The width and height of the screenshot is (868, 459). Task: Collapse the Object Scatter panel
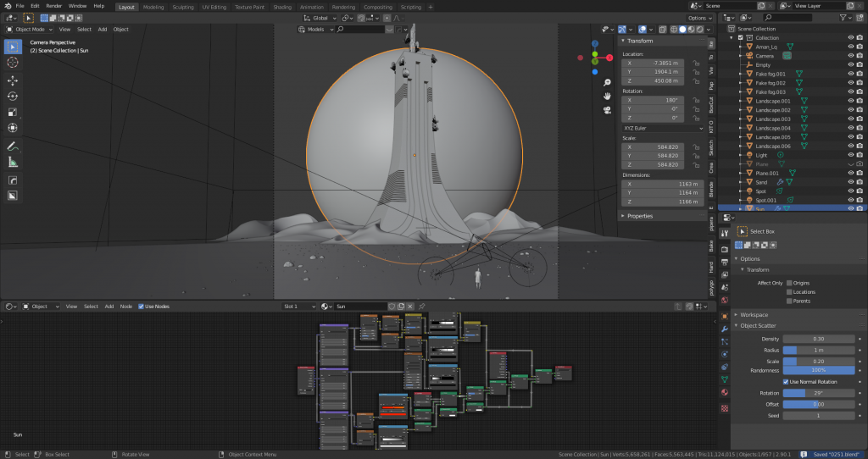tap(758, 326)
